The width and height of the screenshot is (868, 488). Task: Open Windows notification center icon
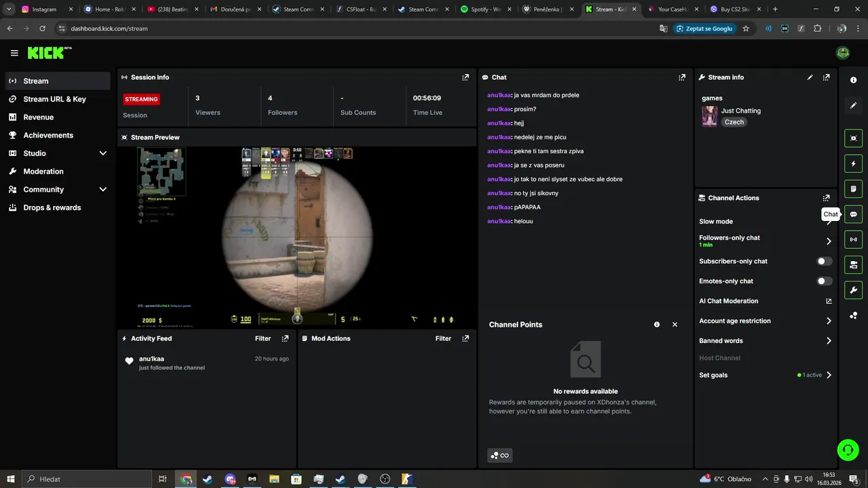(x=854, y=479)
